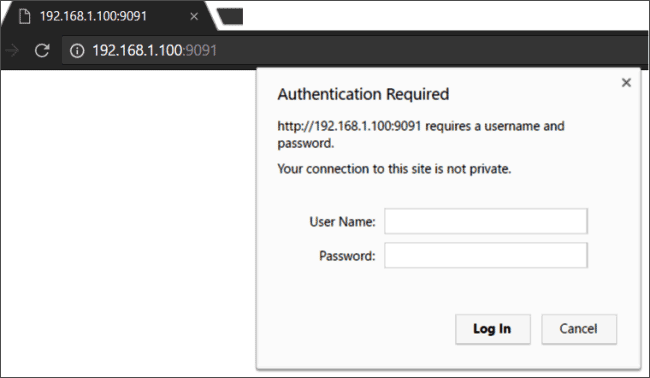The width and height of the screenshot is (650, 378).
Task: Click the Authentication Required heading
Action: (363, 94)
